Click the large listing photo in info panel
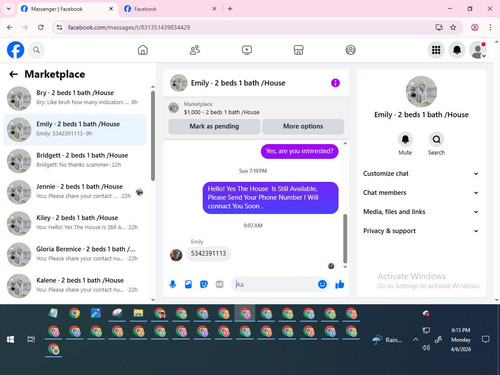The height and width of the screenshot is (375, 500). coord(421,91)
